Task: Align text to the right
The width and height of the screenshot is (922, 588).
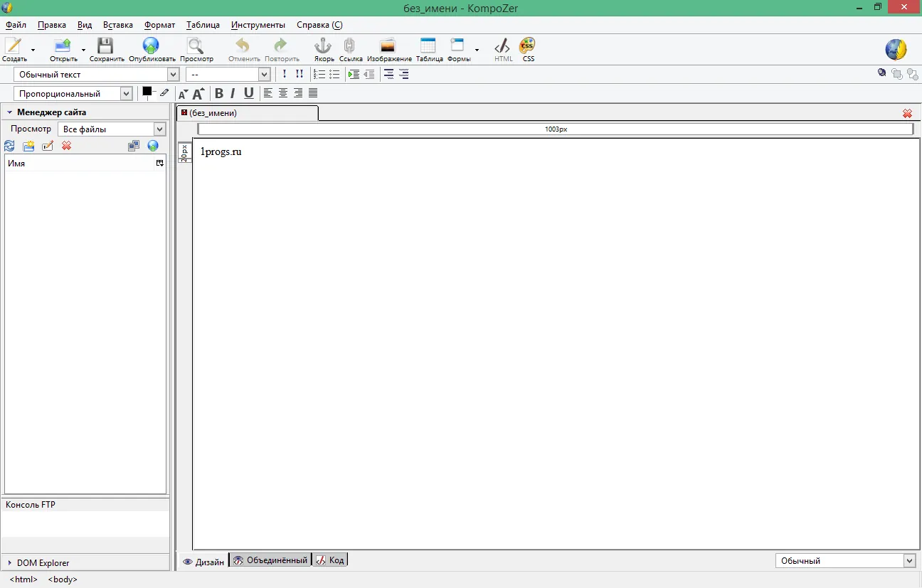Action: [x=298, y=93]
